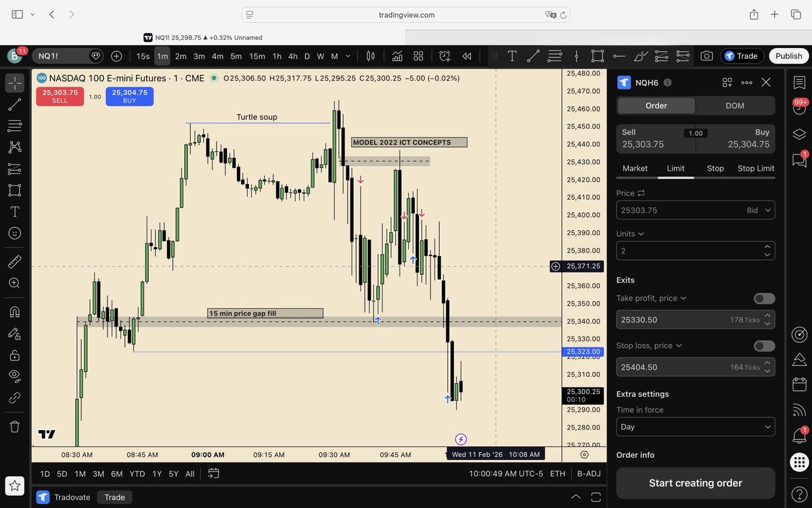This screenshot has height=508, width=812.
Task: Open the chats icon in right sidebar
Action: coord(799,160)
